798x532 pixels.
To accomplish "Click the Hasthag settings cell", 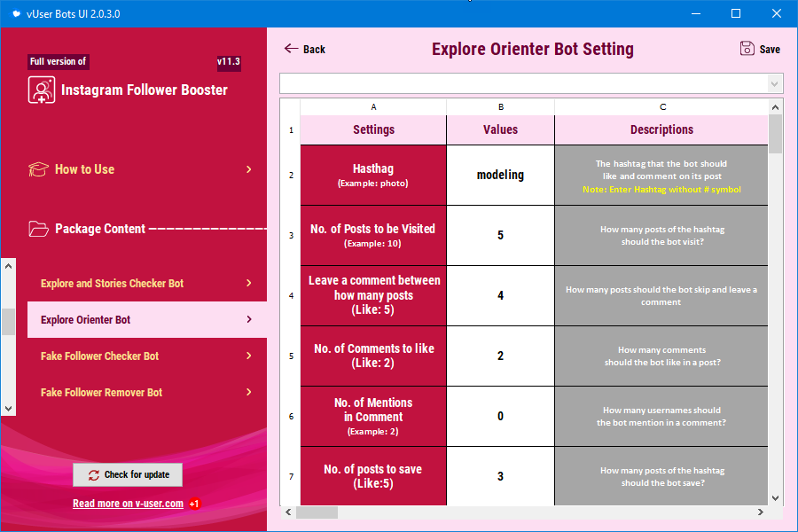I will tap(373, 176).
